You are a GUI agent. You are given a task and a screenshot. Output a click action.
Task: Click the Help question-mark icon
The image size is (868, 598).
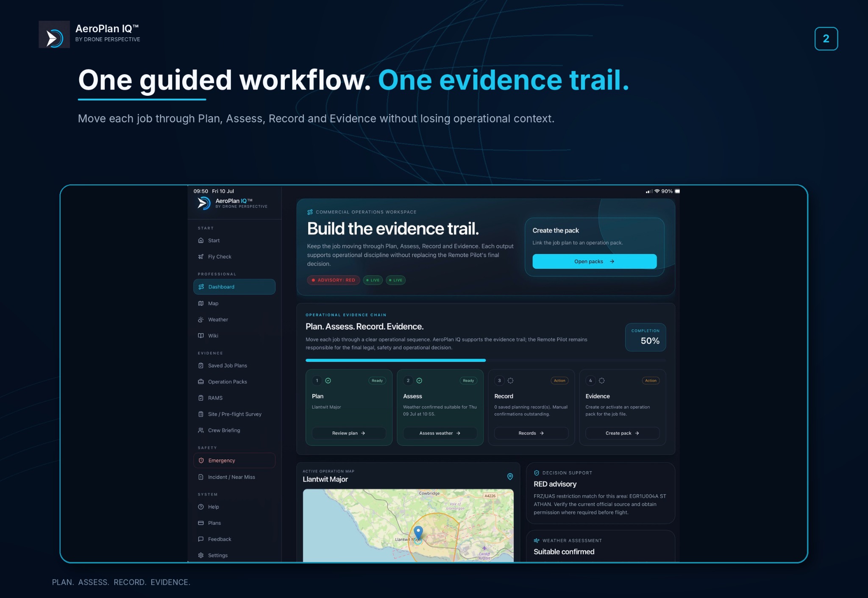pos(201,506)
